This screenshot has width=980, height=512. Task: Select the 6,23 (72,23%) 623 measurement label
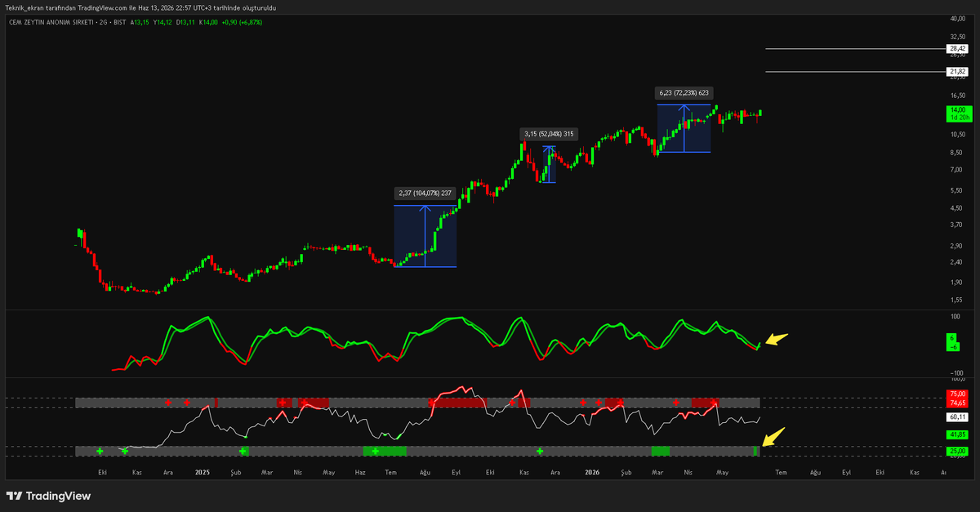tap(684, 93)
